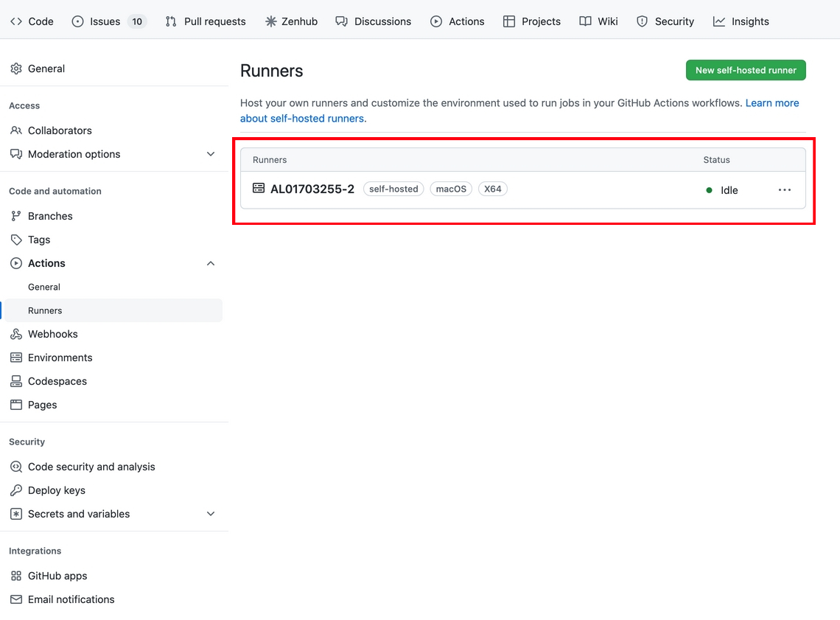Click the Actions play icon in sidebar

[x=16, y=263]
